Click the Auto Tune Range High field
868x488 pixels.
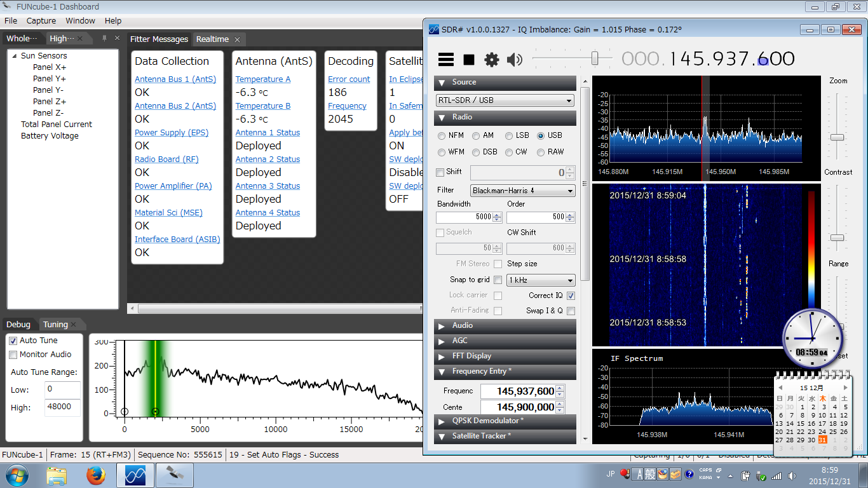63,407
